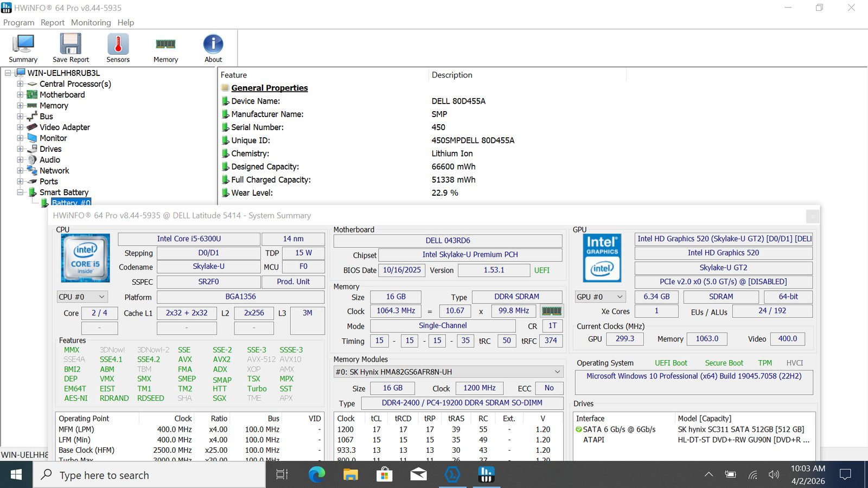Open Microsoft Edge from the taskbar
The image size is (868, 488).
[x=317, y=475]
